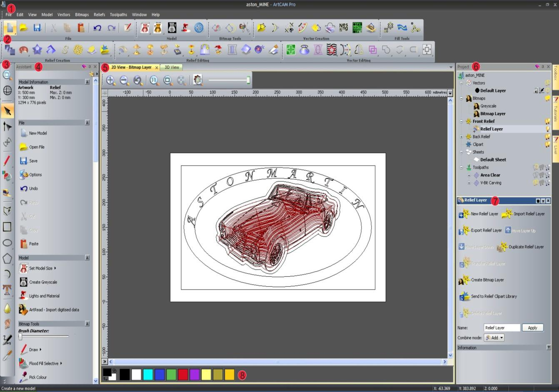Click the green cross icon in Vector Editing

tap(291, 50)
